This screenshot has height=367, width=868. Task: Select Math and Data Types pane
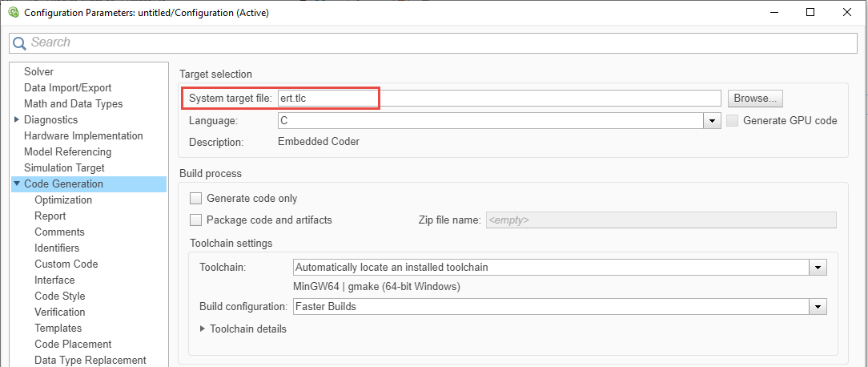point(73,103)
